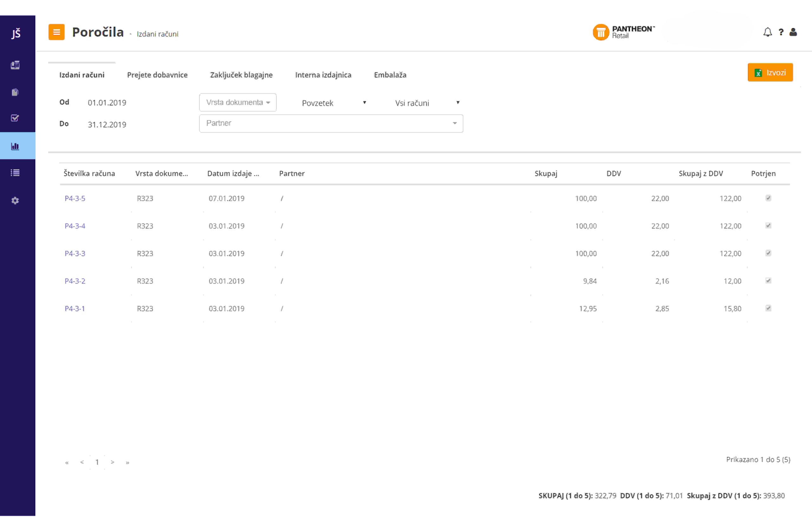The width and height of the screenshot is (812, 528).
Task: Open invoice link P4-3-4
Action: coord(75,226)
